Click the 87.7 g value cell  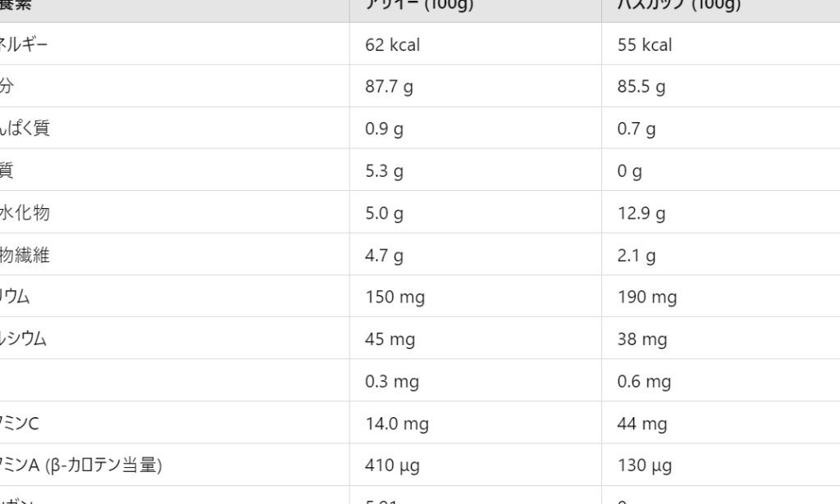[x=389, y=87]
